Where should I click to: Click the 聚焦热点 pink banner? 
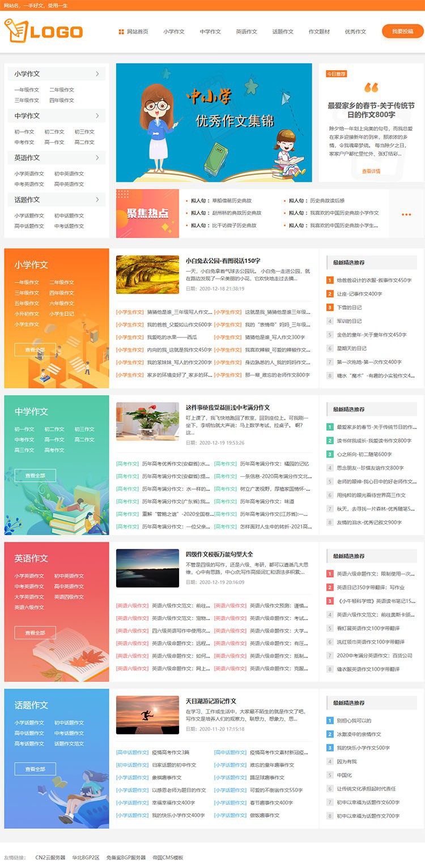tap(147, 213)
